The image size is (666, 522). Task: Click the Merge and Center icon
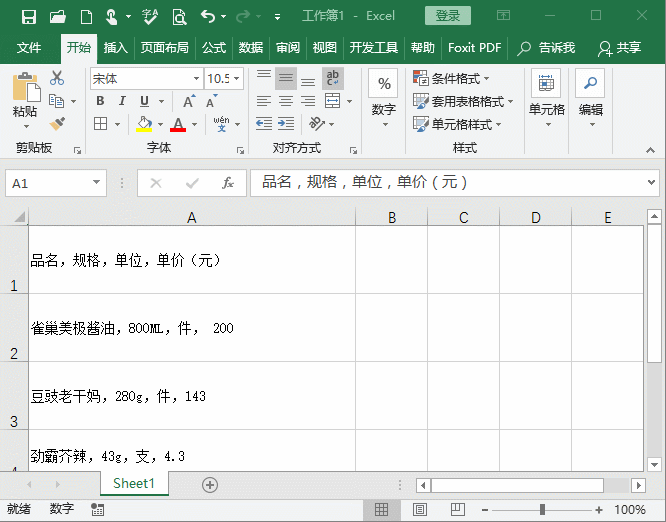[x=333, y=101]
